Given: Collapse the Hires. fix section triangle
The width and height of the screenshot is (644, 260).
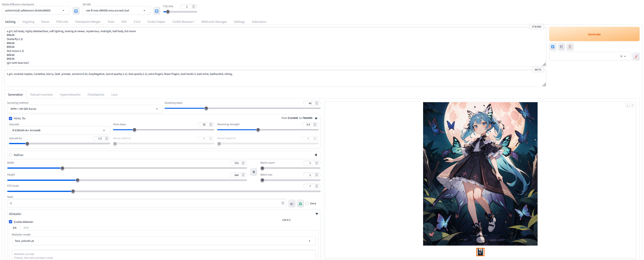Looking at the screenshot, I should (x=316, y=118).
